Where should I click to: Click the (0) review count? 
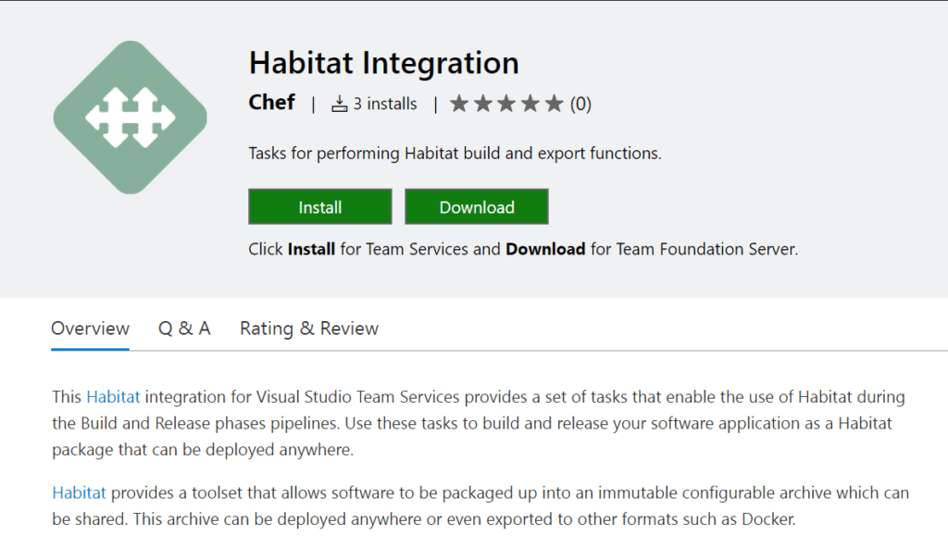[x=580, y=104]
